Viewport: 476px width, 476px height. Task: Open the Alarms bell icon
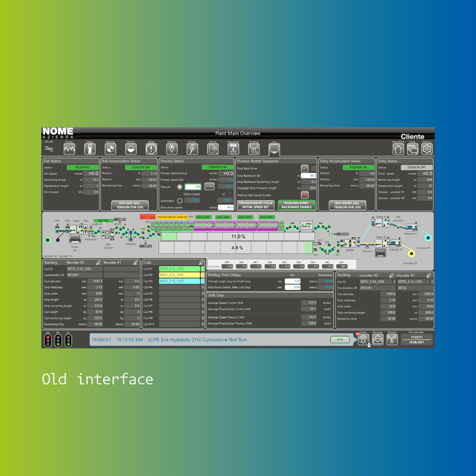coord(363,340)
